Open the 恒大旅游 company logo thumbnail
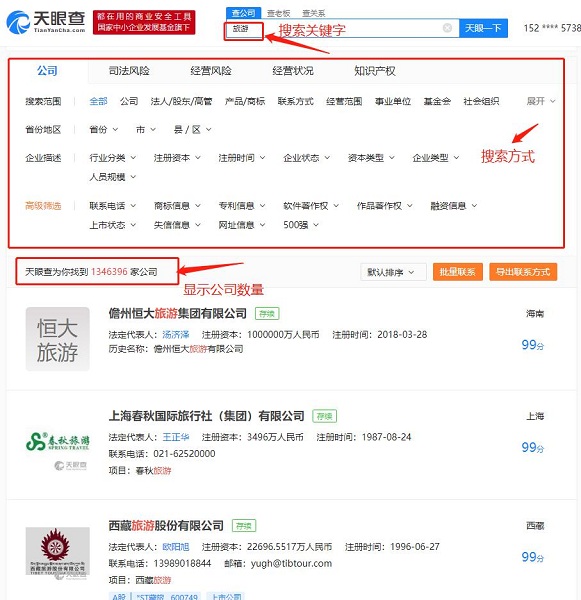 click(x=57, y=339)
